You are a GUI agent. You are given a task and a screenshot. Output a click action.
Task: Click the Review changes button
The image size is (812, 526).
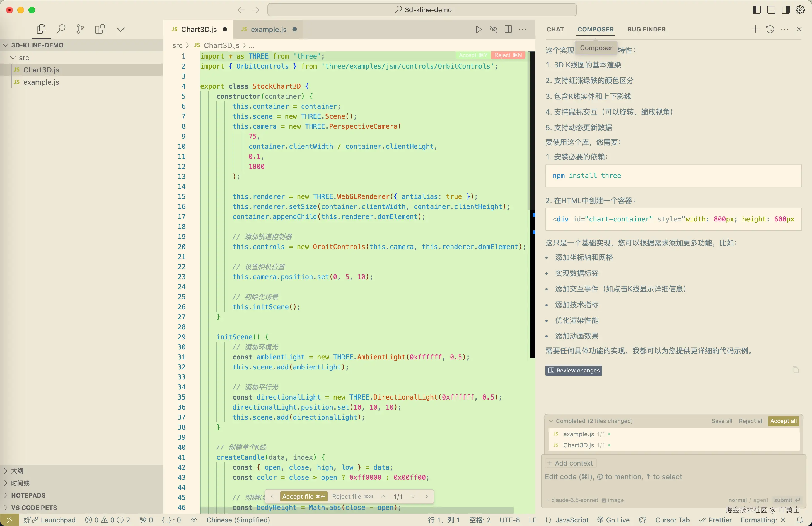click(574, 371)
